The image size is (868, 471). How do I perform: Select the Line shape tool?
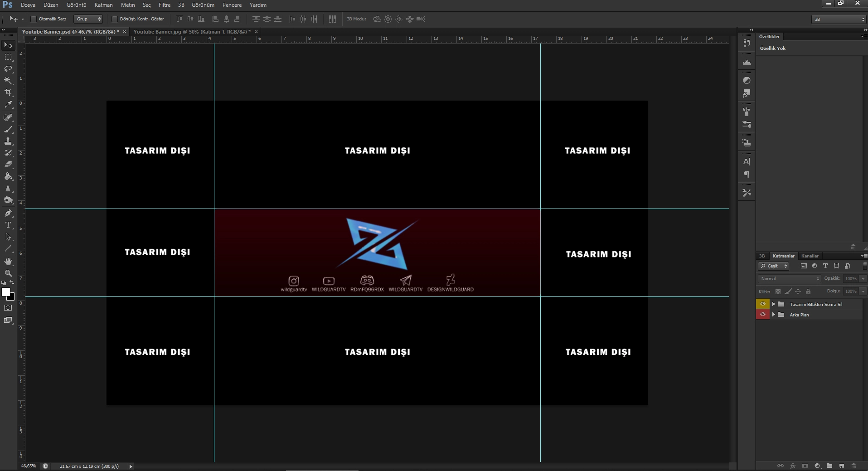pyautogui.click(x=8, y=248)
